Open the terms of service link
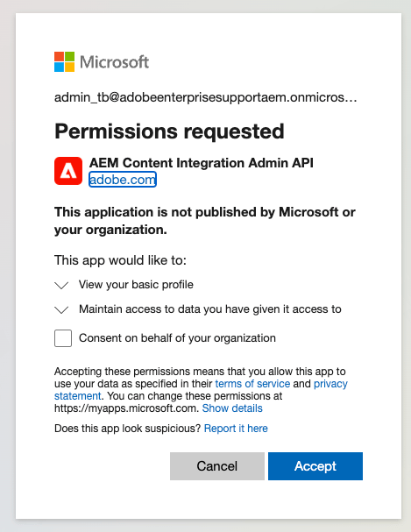411x532 pixels. [252, 384]
